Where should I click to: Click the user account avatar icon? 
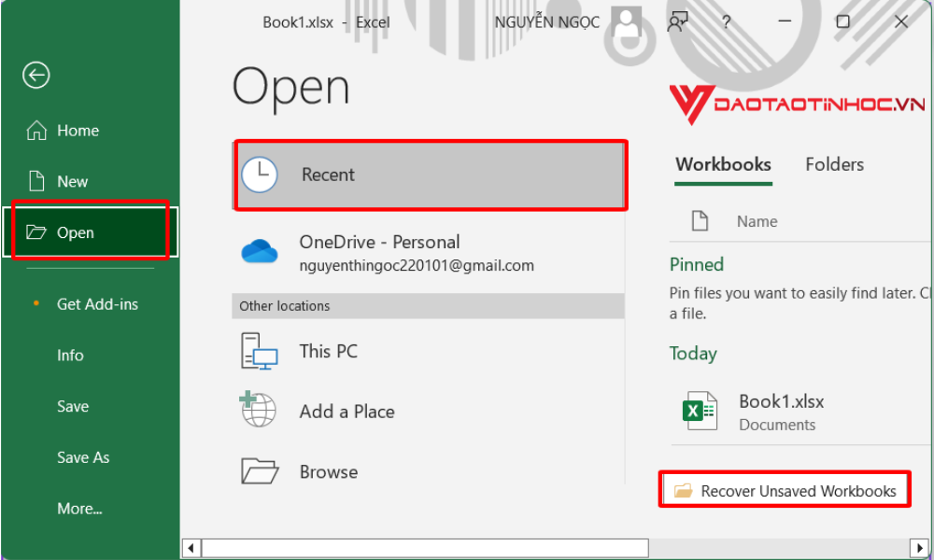[x=627, y=22]
